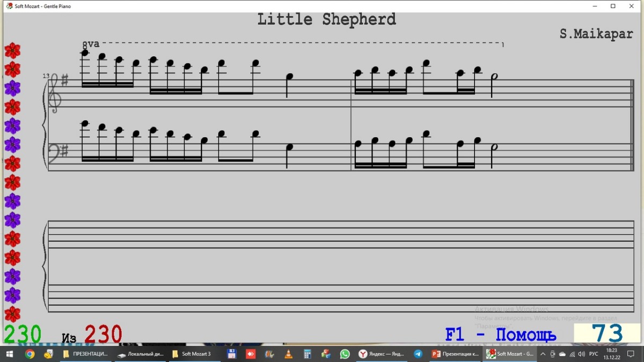Click the Soft Mozart - G... taskbar button
The width and height of the screenshot is (644, 362).
coord(510,354)
